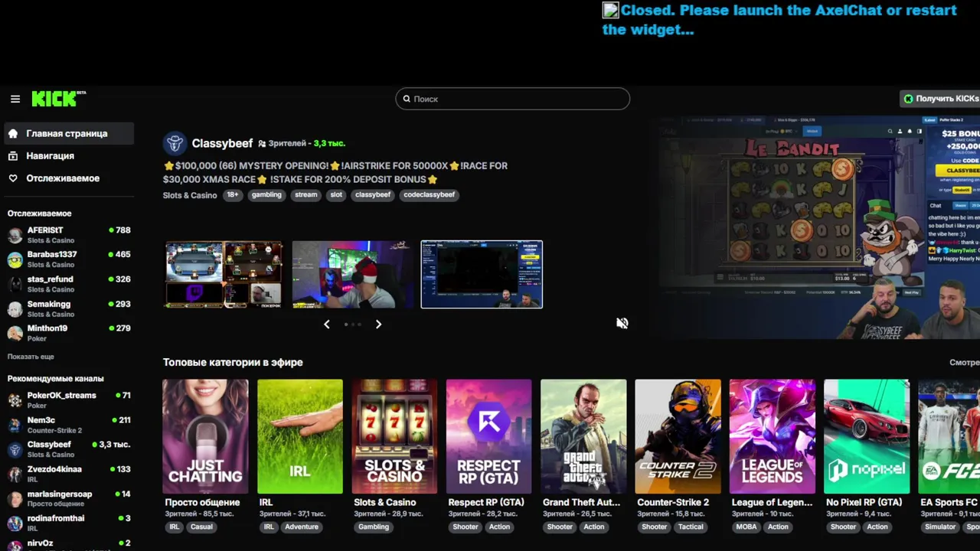Open nirvOz channel in sidebar
The width and height of the screenshot is (980, 551).
click(x=69, y=544)
